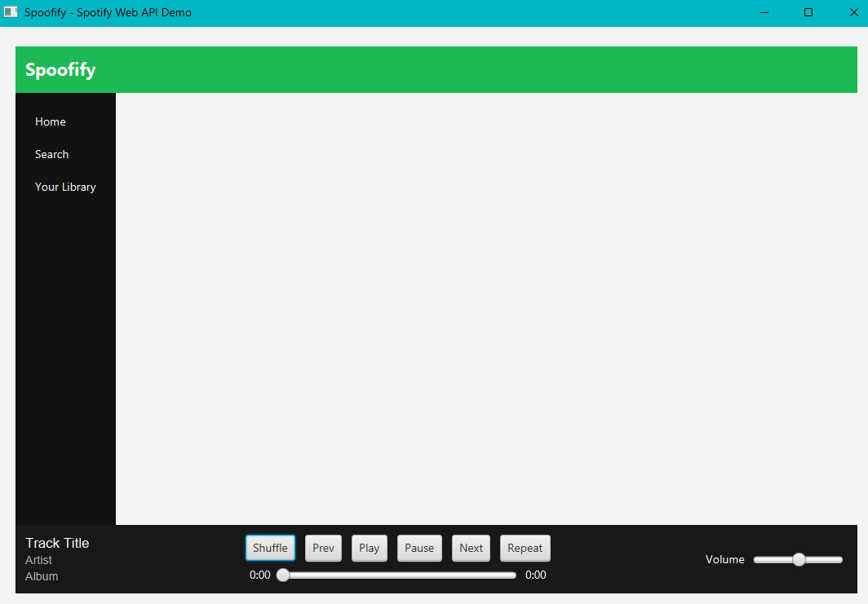868x604 pixels.
Task: Open the Home page in sidebar
Action: 51,121
